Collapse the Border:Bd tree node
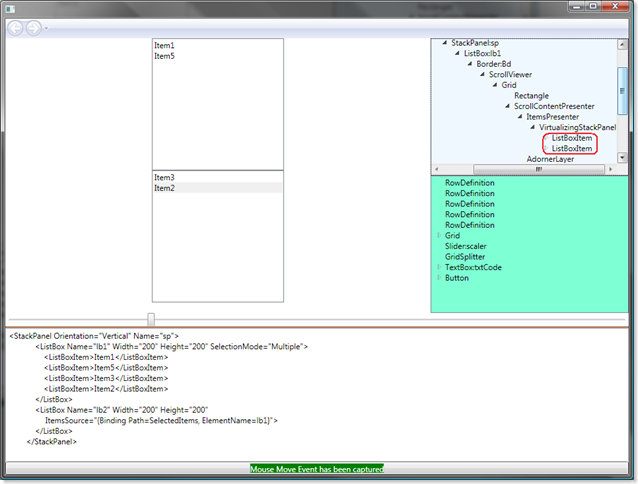Screen dimensions: 638x484 pos(470,64)
